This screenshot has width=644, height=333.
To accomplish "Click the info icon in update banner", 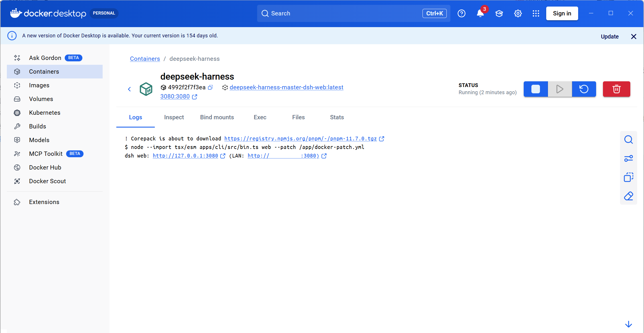I will coord(12,36).
